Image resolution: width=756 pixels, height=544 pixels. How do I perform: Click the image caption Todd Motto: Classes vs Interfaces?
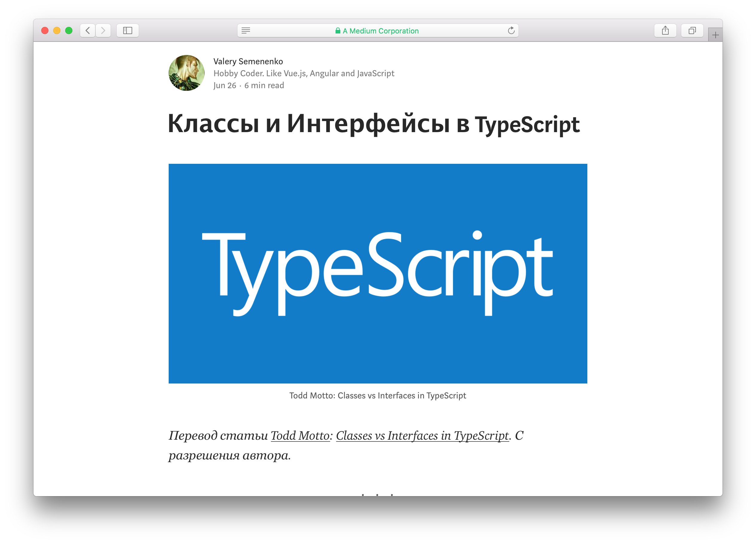coord(378,395)
